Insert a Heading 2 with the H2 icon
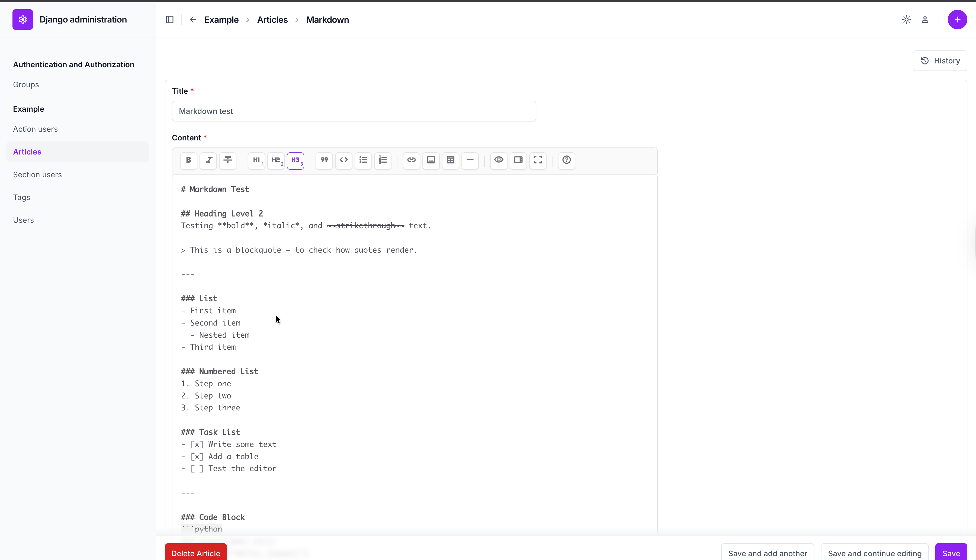The image size is (976, 560). click(x=276, y=160)
